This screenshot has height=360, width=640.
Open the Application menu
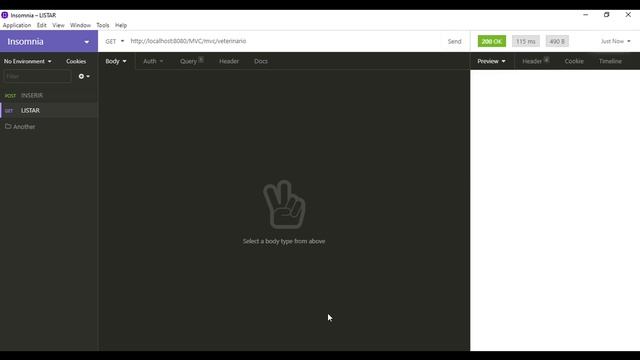[x=17, y=25]
